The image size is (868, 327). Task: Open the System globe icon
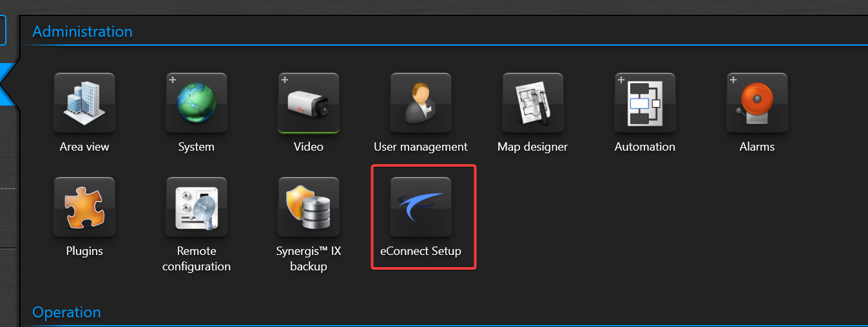(197, 104)
